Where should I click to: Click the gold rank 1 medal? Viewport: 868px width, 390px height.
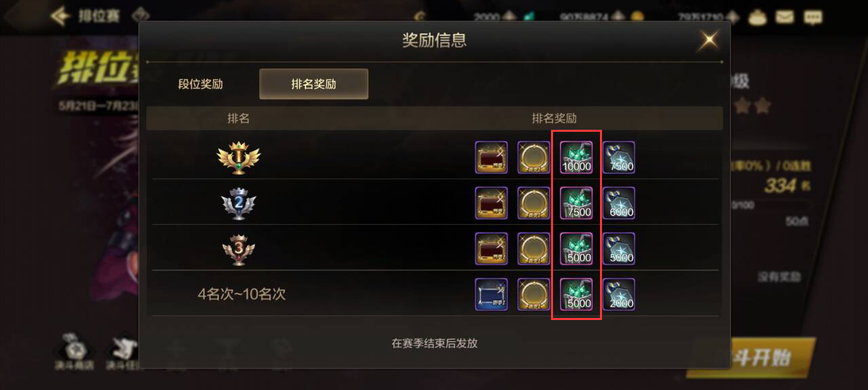(x=239, y=157)
